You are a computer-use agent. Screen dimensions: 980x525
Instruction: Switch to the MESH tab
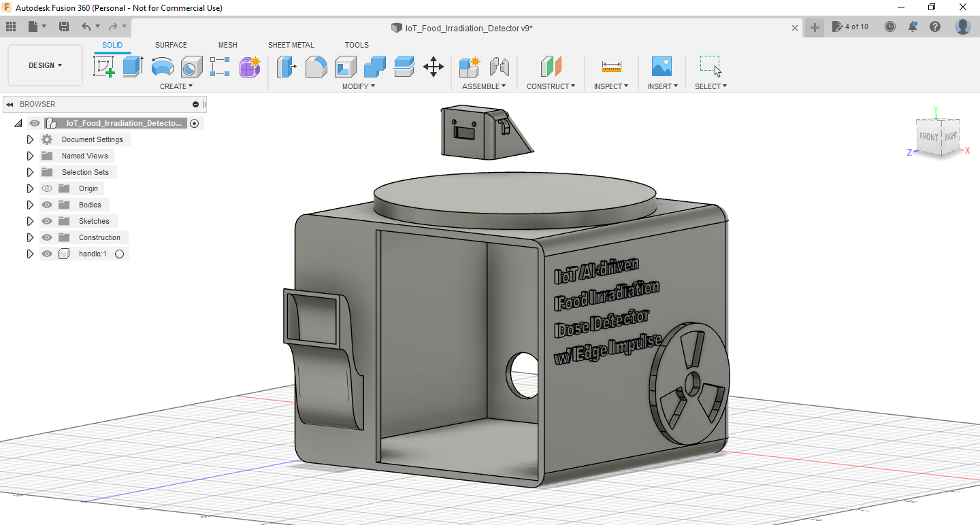click(227, 45)
